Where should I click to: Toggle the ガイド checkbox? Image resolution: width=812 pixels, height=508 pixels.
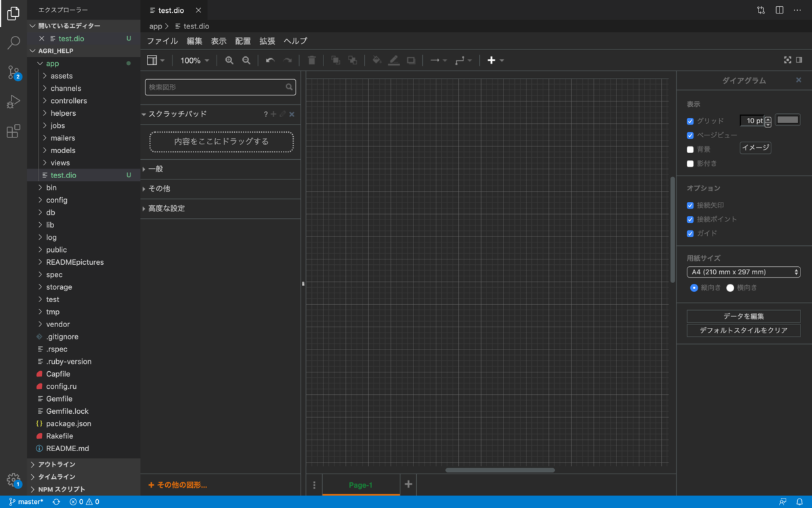pos(690,234)
